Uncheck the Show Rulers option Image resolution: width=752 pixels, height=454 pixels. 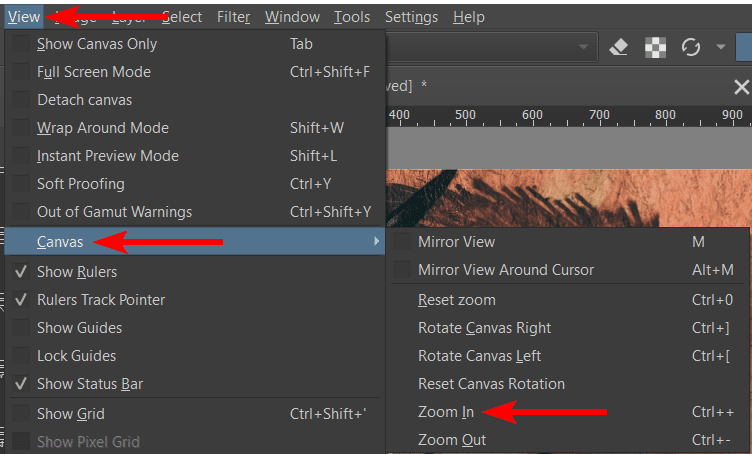coord(77,272)
